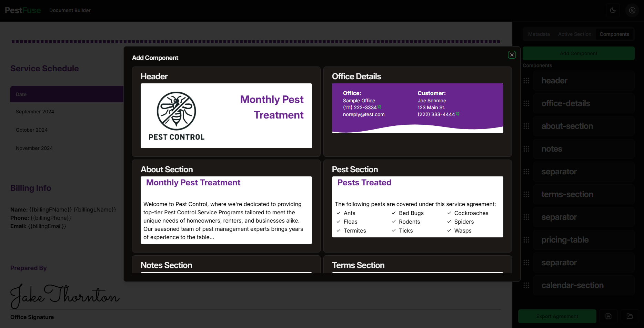The height and width of the screenshot is (328, 644).
Task: Click drag handle beside notes component
Action: pyautogui.click(x=526, y=149)
